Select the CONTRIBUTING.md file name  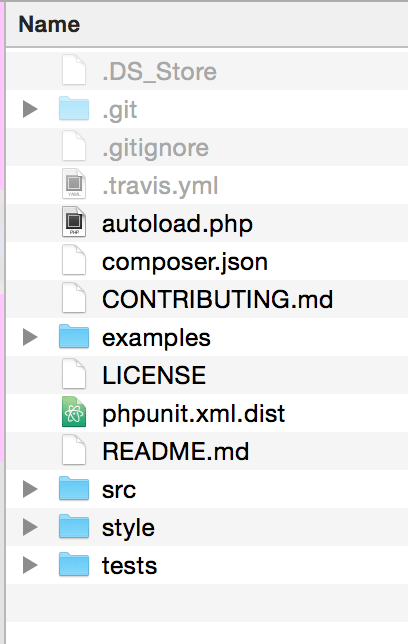coord(217,299)
